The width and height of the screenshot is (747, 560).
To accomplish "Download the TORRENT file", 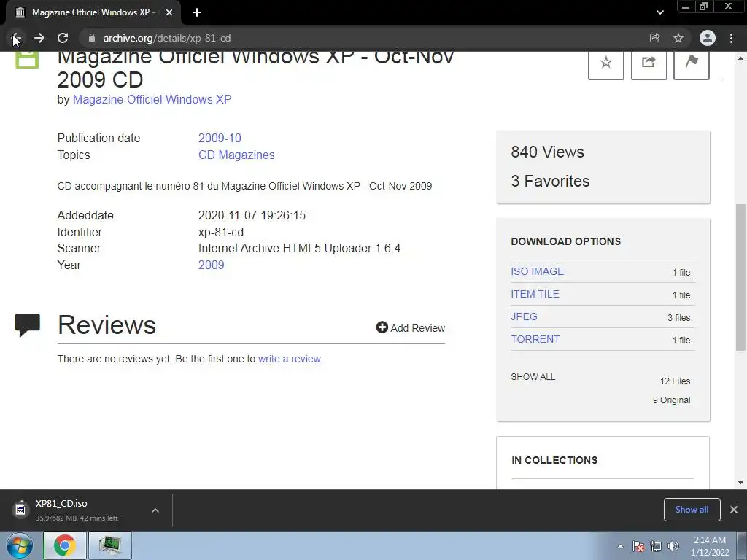I will (535, 340).
